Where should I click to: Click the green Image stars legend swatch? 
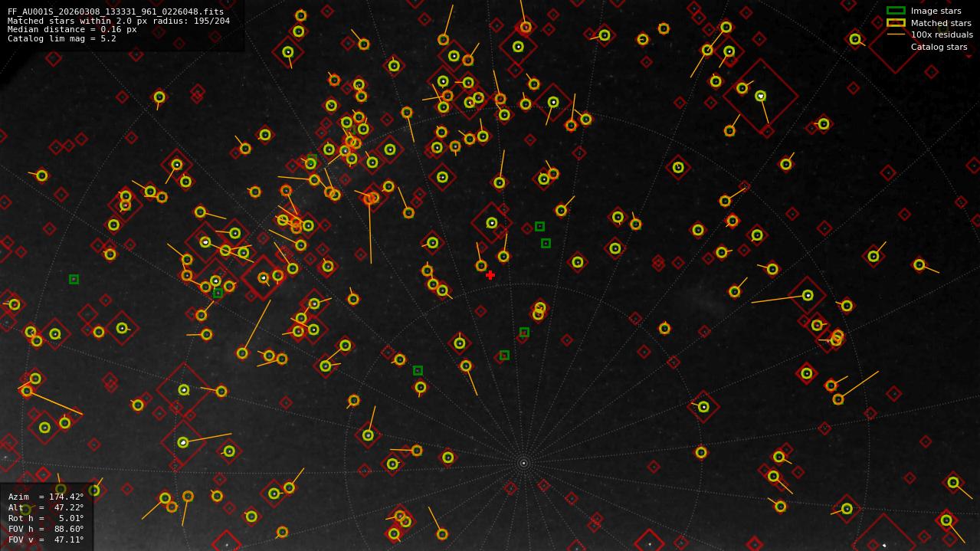click(896, 11)
